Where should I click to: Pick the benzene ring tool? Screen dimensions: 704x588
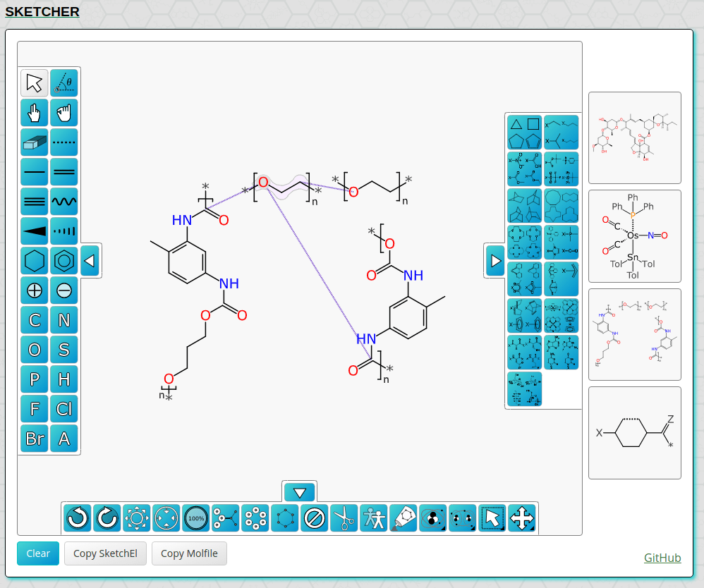coord(64,261)
